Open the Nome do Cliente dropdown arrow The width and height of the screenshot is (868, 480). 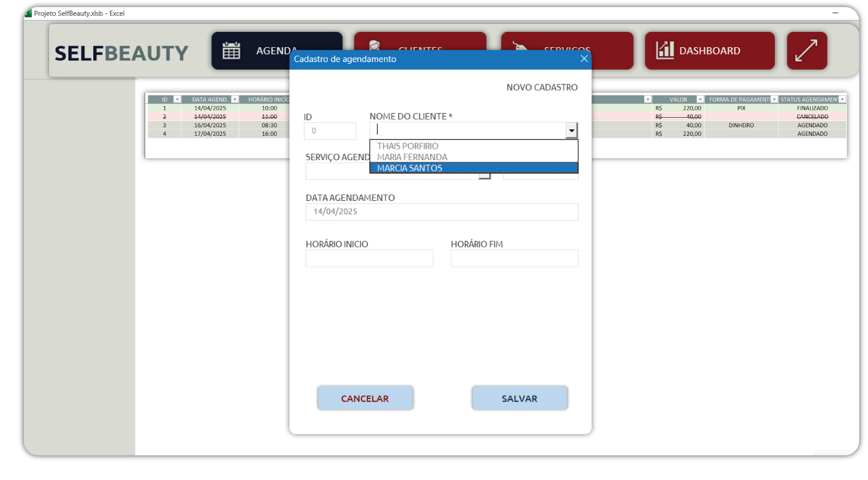571,130
